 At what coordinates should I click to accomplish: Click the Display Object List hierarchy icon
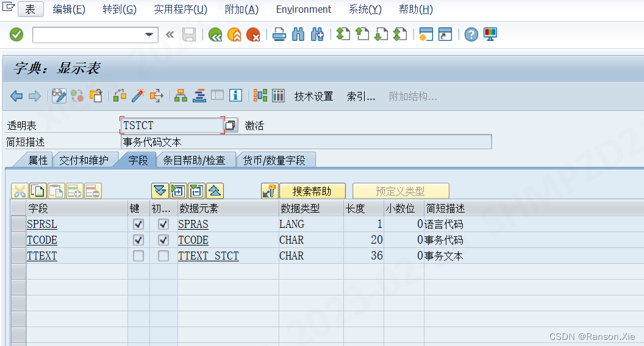181,96
